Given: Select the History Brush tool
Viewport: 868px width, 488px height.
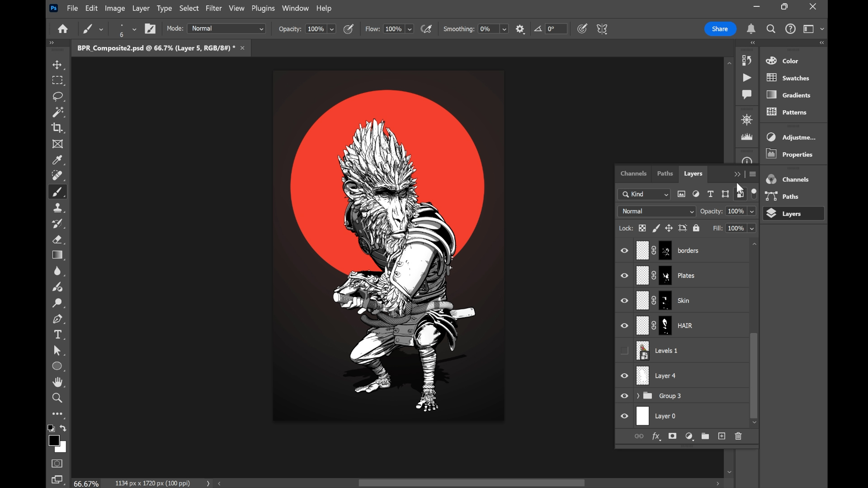Looking at the screenshot, I should click(57, 224).
